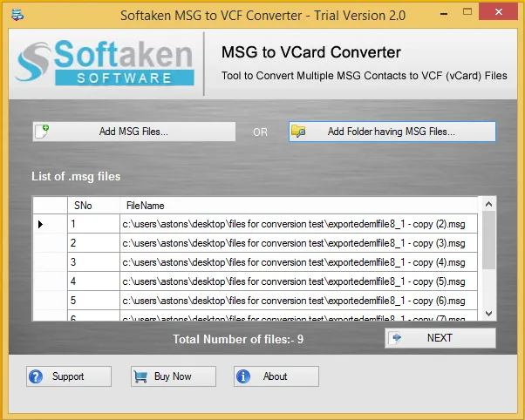Click the question mark Support icon
The height and width of the screenshot is (420, 525).
[36, 376]
